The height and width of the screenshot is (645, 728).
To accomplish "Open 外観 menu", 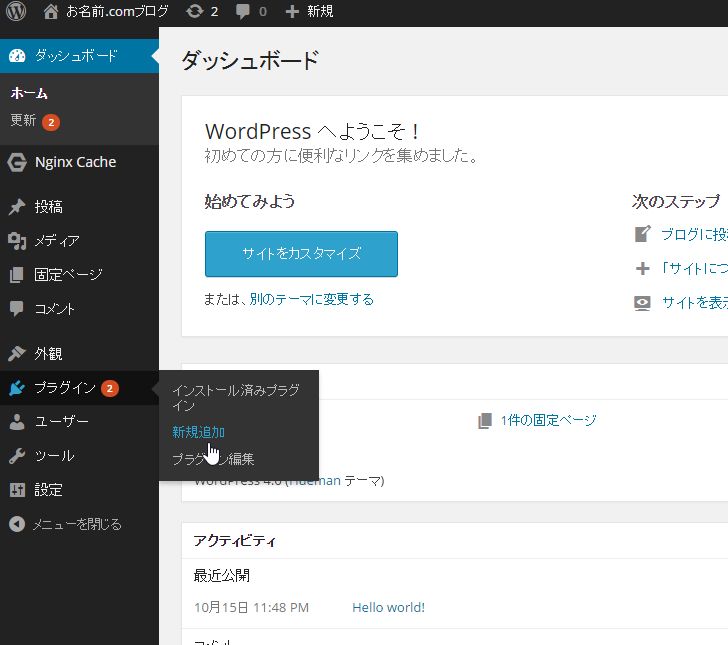I will click(48, 353).
